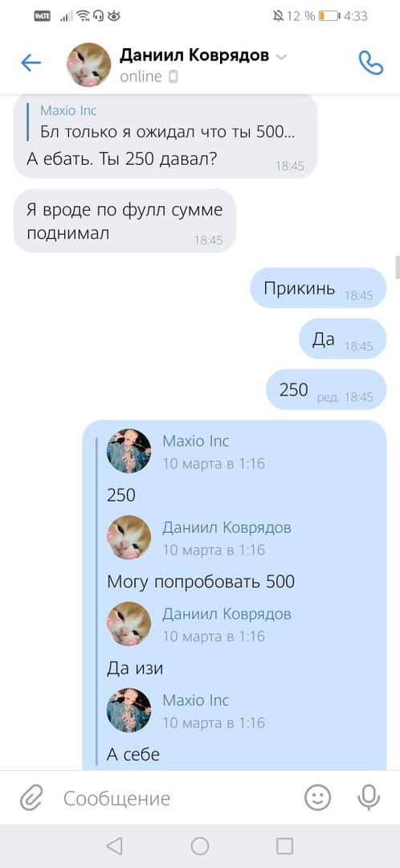Tap the contact name Даниил Коврядов in header
This screenshot has height=868, width=400.
[194, 55]
